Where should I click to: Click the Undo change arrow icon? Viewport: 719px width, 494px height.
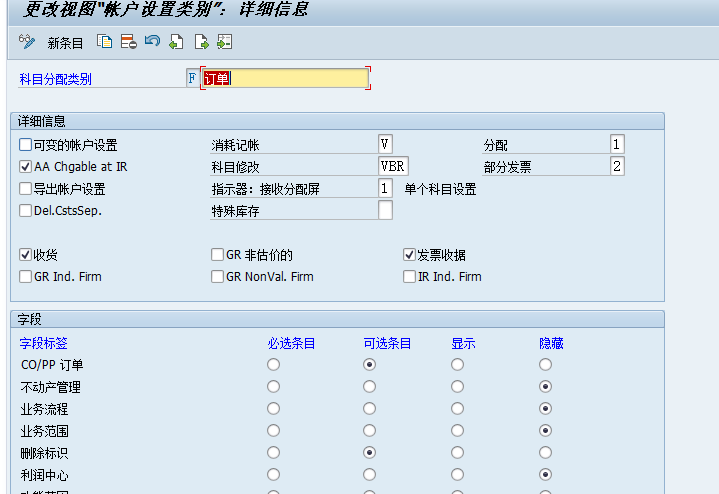coord(152,42)
